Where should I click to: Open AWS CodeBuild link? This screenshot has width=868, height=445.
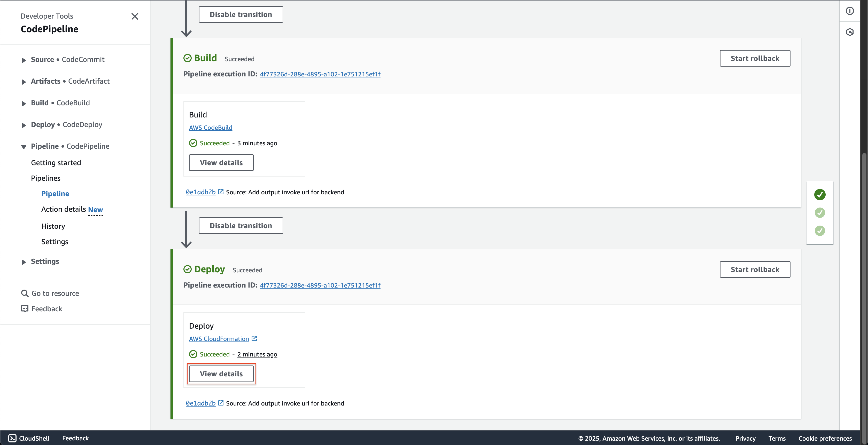211,128
